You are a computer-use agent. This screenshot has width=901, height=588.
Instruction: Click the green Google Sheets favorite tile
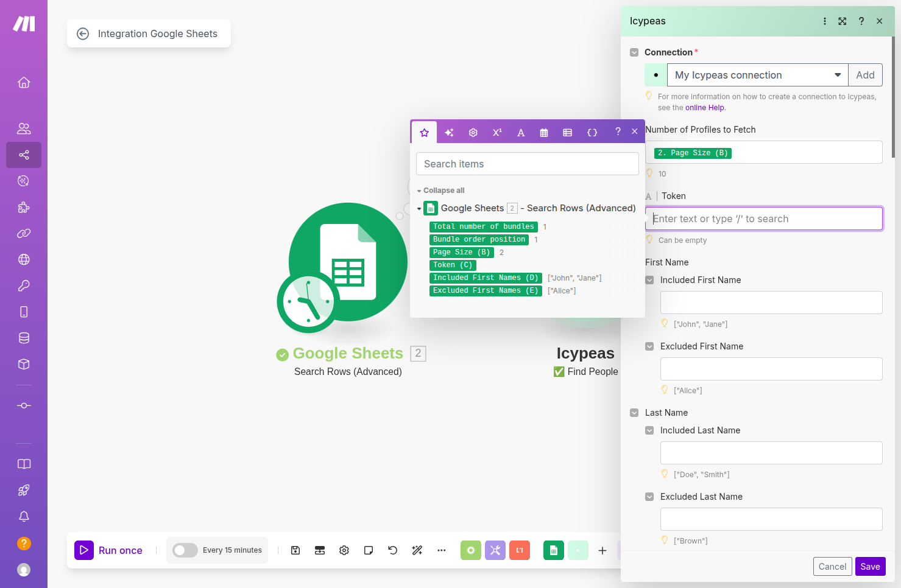[x=554, y=550]
